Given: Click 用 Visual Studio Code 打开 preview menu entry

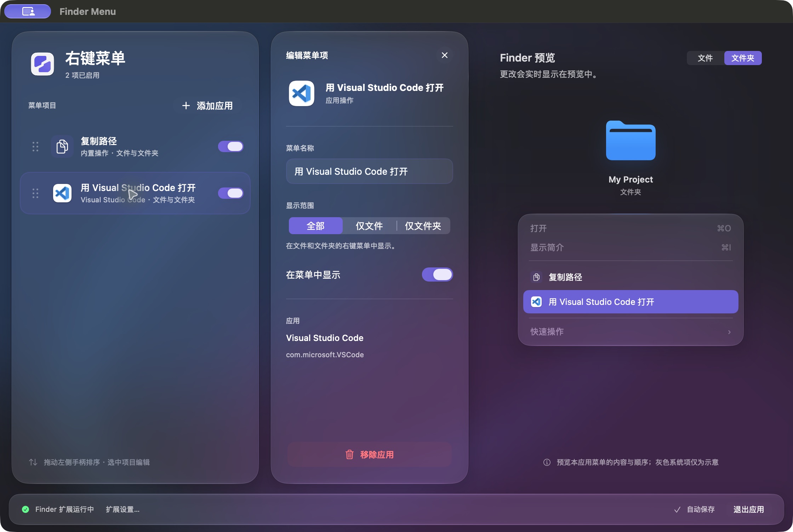Looking at the screenshot, I should tap(631, 302).
